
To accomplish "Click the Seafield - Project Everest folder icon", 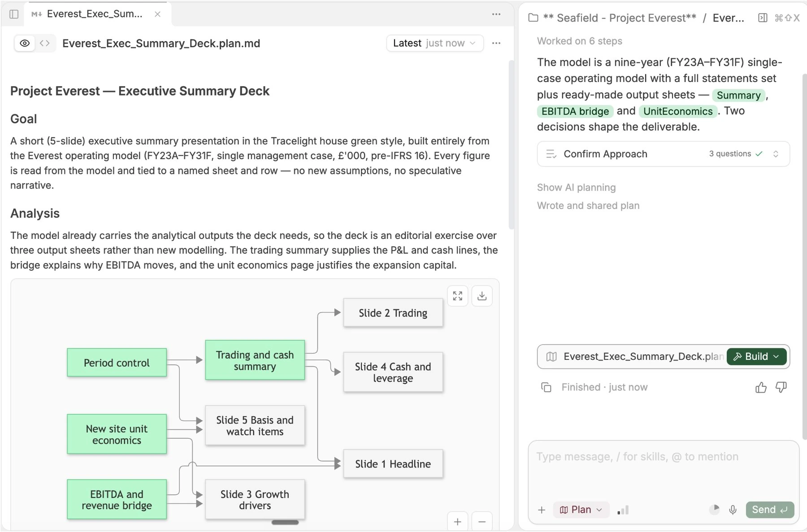I will (x=533, y=18).
